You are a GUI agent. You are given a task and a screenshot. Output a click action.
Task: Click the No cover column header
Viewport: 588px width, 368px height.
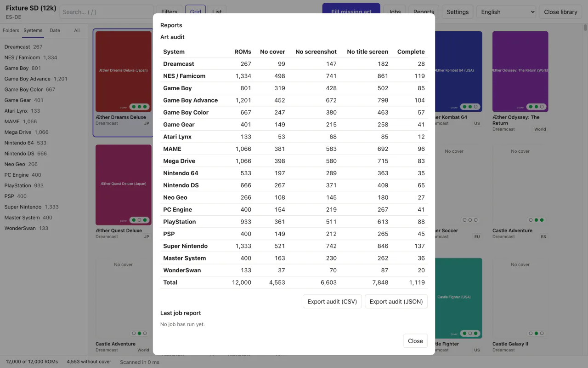(272, 52)
